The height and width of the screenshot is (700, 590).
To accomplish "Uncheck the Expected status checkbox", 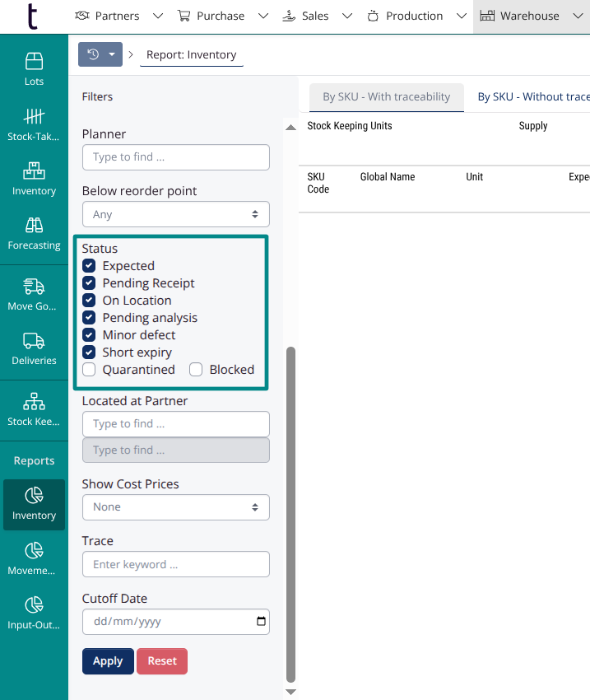I will [89, 266].
